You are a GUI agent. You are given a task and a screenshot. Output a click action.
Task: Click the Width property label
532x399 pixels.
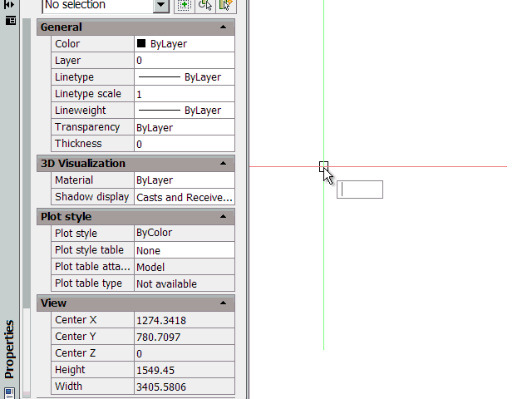(68, 387)
